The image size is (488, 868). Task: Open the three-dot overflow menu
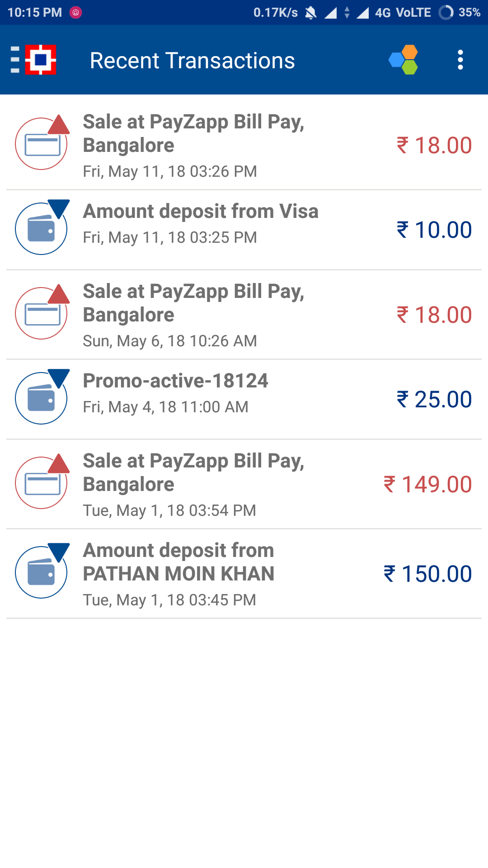tap(460, 60)
